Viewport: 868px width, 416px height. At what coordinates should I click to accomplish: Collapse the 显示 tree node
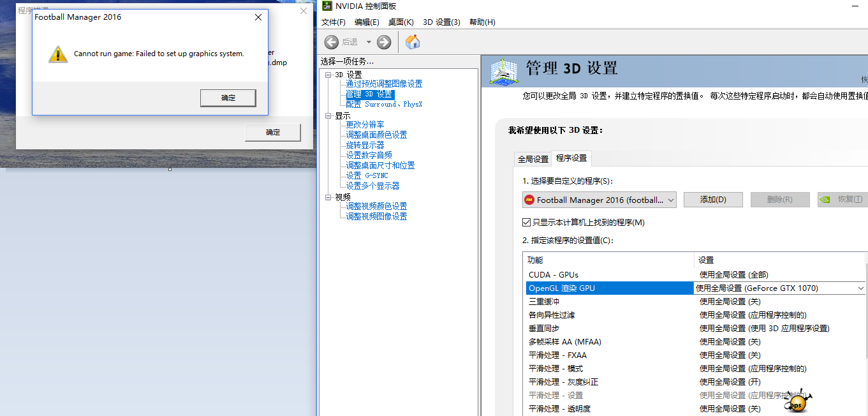point(328,116)
